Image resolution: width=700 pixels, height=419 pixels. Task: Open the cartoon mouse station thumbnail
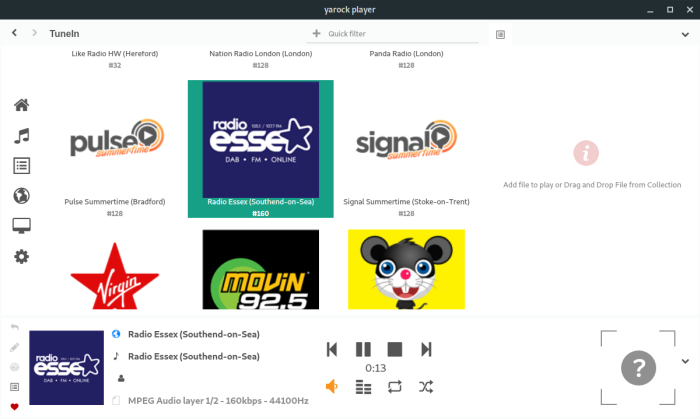406,270
